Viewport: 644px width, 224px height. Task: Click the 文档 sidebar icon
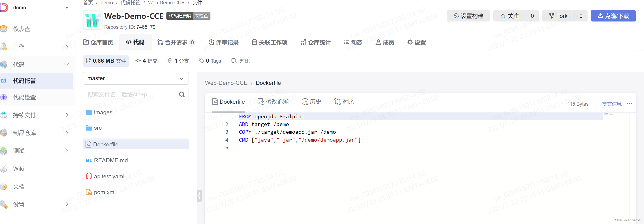click(x=4, y=186)
